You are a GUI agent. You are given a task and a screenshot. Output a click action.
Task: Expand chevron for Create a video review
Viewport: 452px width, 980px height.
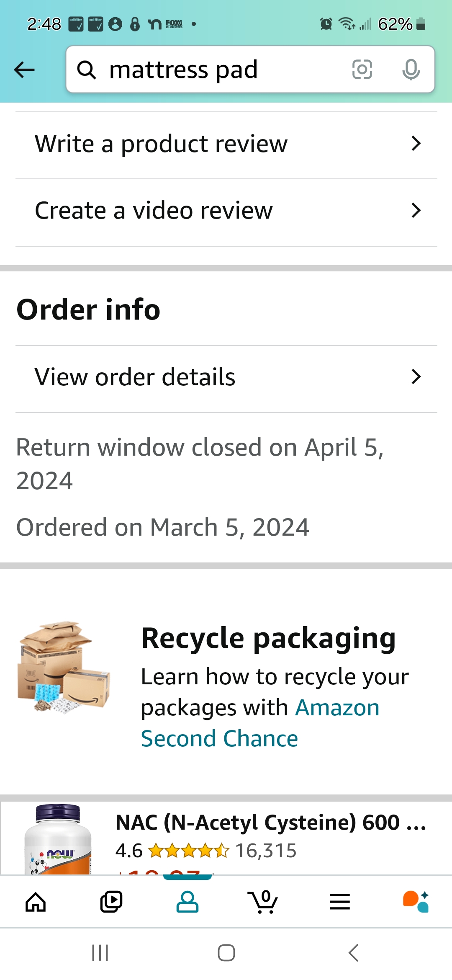pyautogui.click(x=416, y=210)
